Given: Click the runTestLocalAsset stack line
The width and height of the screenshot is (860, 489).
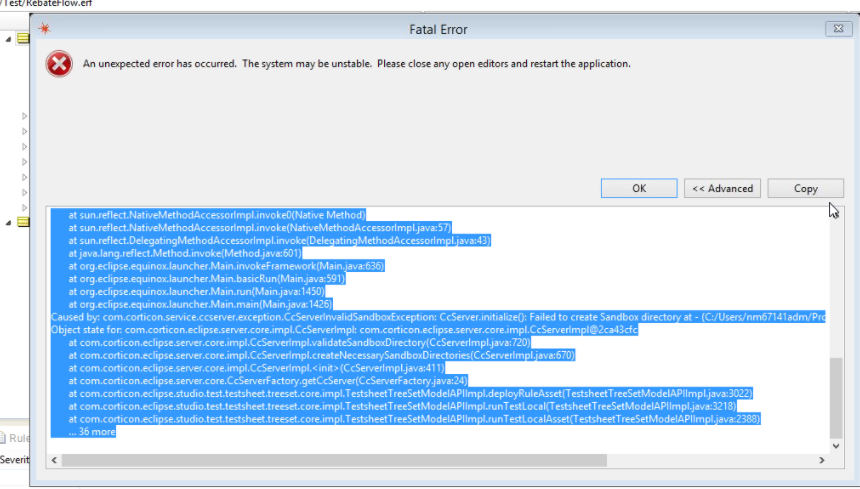Looking at the screenshot, I should (414, 419).
